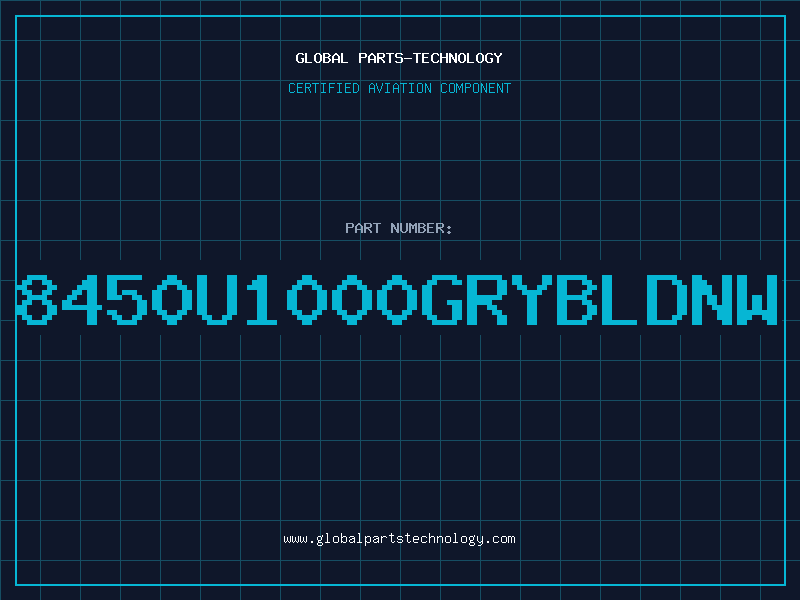Screen dimensions: 800x600
Task: Click the CERTIFIED AVIATION COMPONENT subtitle
Action: (399, 88)
